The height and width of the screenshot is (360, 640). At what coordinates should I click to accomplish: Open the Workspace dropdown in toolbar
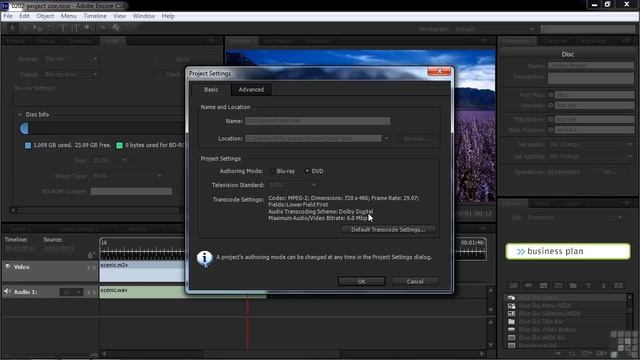[496, 29]
